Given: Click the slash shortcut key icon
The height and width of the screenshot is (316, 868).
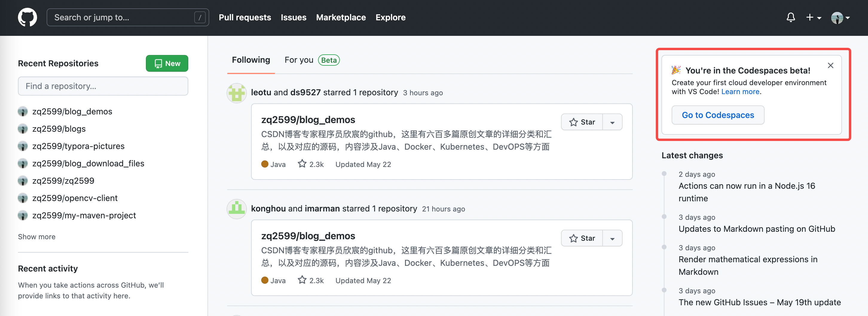Looking at the screenshot, I should point(200,18).
